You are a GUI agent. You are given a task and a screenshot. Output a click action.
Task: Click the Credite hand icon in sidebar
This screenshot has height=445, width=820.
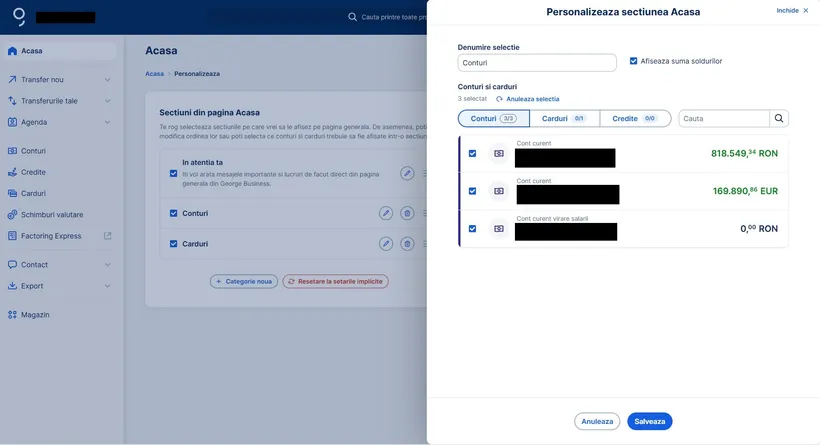[x=13, y=172]
